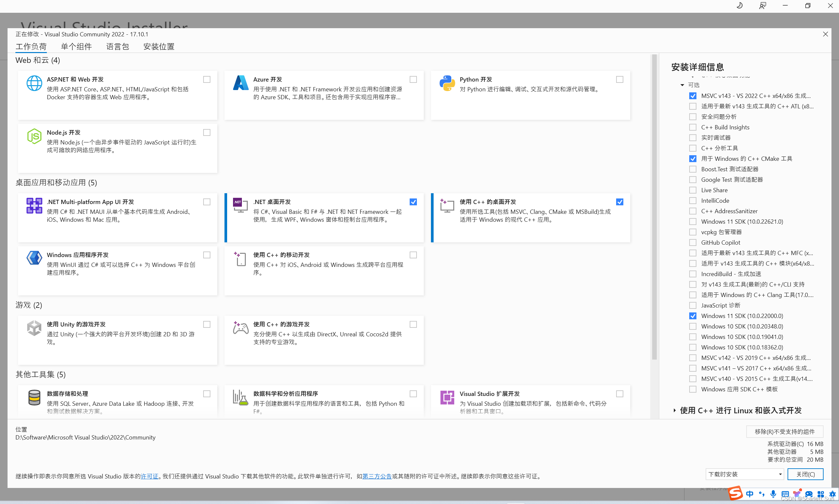Uncheck the .NET desktop development workload
The width and height of the screenshot is (839, 504).
[x=413, y=202]
